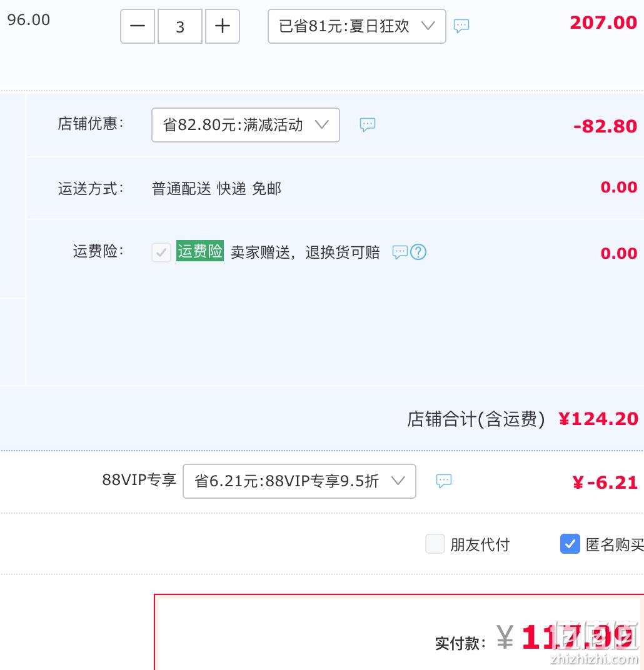
Task: Click chat icon beside 88VIP discount dropdown
Action: 443,481
